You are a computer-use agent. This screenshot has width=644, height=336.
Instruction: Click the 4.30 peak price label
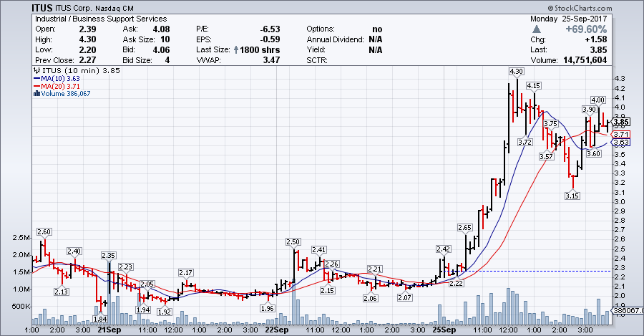pos(516,72)
